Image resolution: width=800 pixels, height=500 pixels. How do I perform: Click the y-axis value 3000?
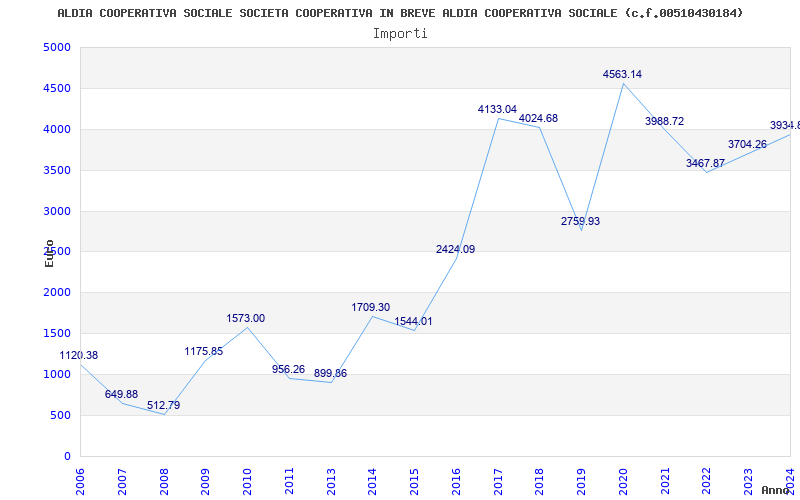pos(57,211)
